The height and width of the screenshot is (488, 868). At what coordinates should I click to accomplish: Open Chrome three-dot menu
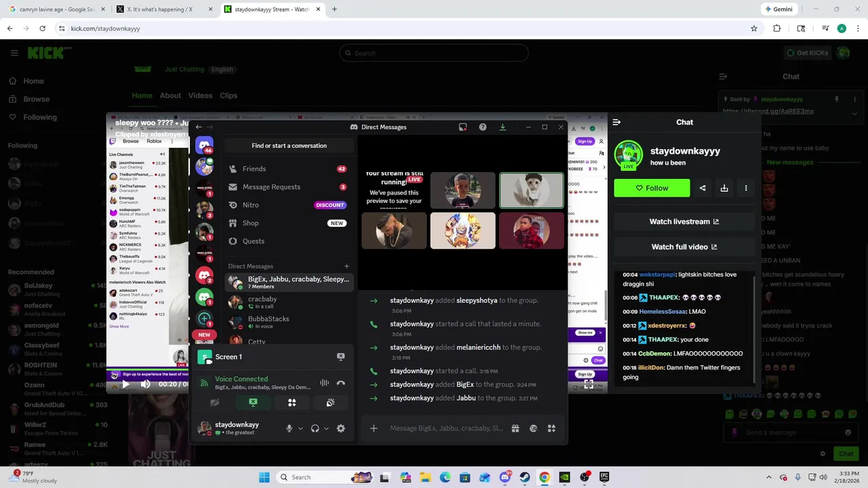pyautogui.click(x=857, y=28)
